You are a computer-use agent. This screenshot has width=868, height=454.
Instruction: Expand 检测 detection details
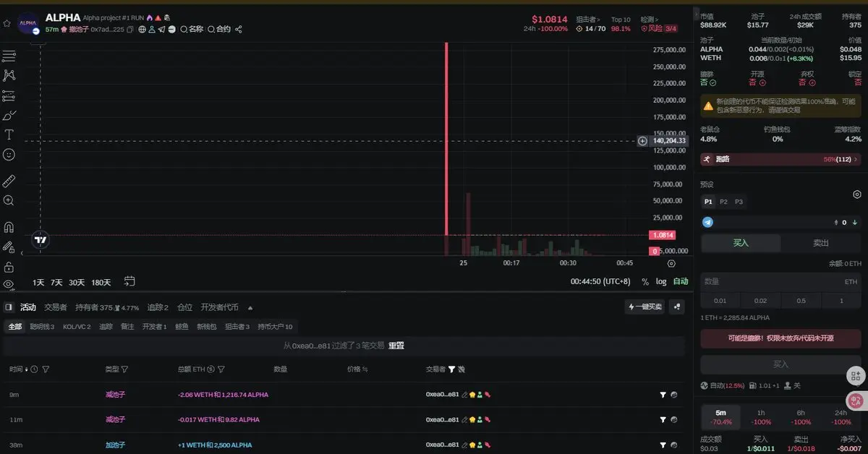pyautogui.click(x=651, y=20)
